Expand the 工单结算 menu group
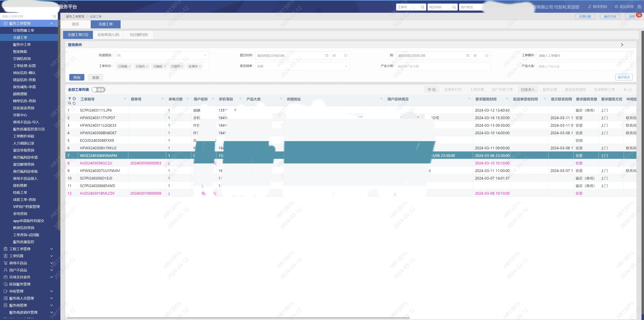 pos(29,256)
